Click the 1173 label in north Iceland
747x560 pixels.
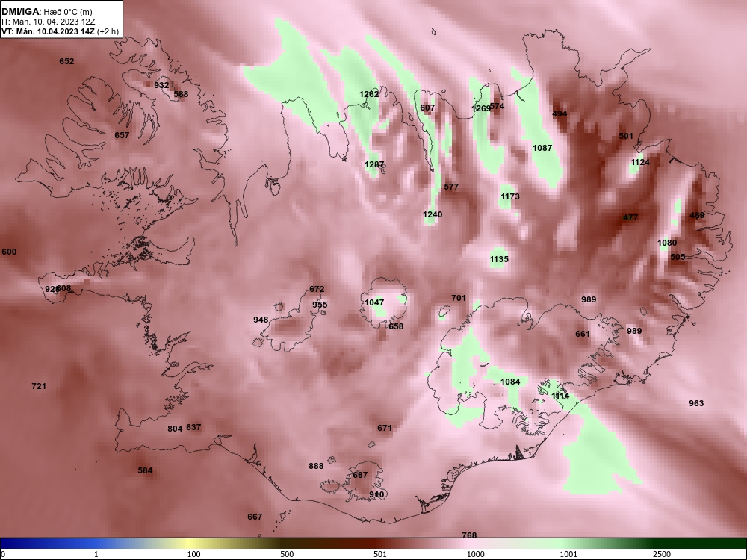pyautogui.click(x=510, y=196)
